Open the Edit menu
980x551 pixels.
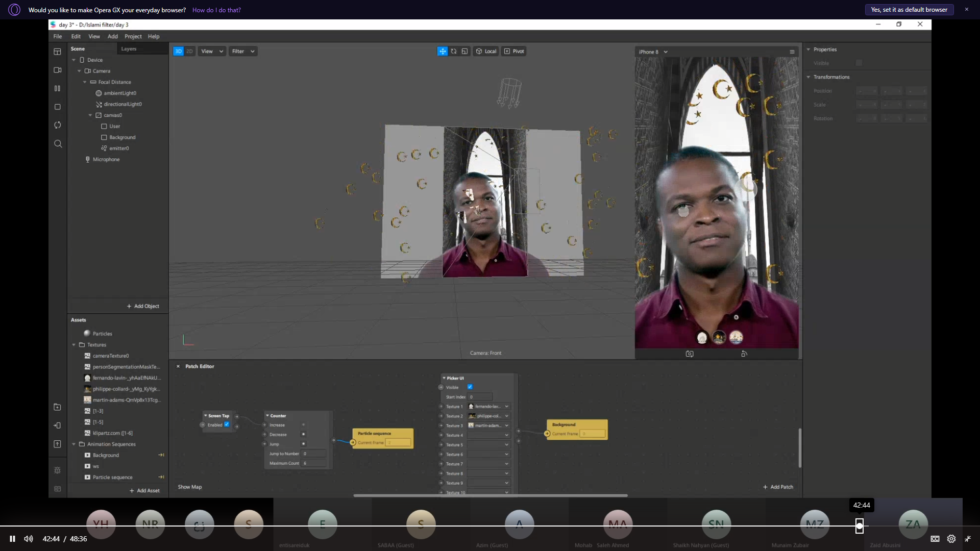coord(76,36)
